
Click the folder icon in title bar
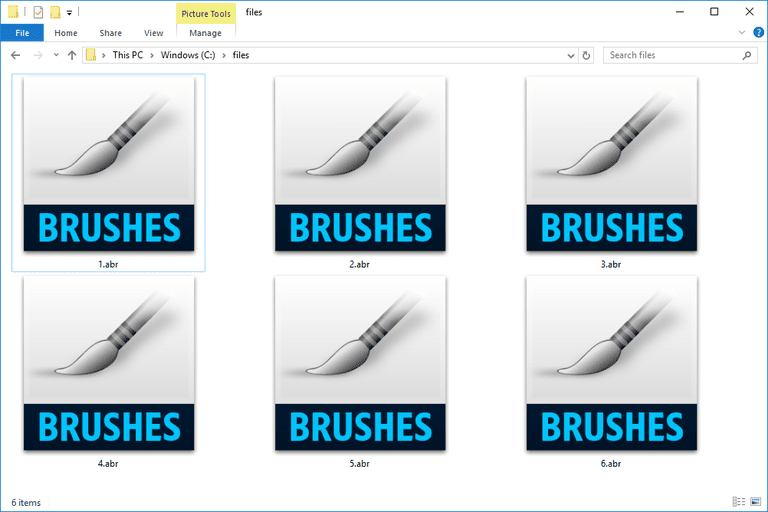click(x=13, y=12)
